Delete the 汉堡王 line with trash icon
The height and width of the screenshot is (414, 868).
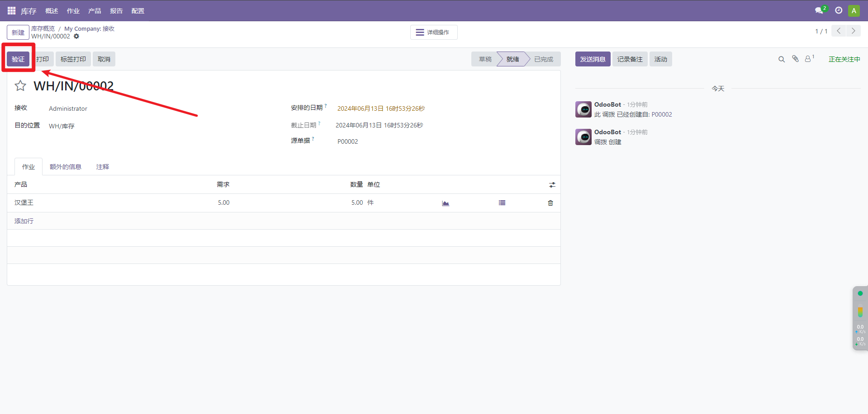click(550, 203)
